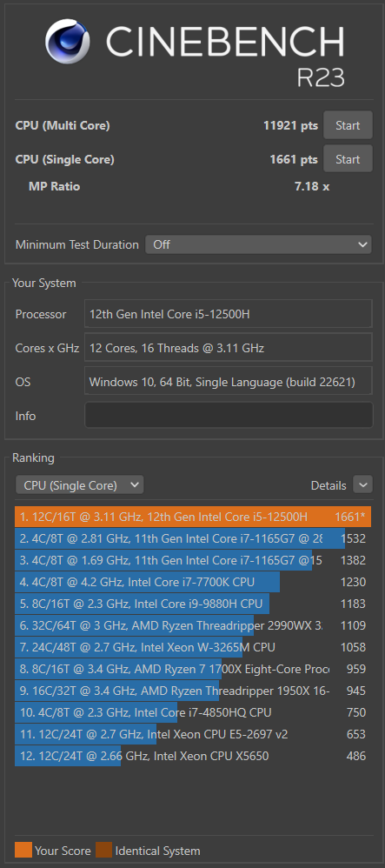Image resolution: width=385 pixels, height=868 pixels.
Task: Open the CPU (Single Core) ranking dropdown
Action: point(80,485)
